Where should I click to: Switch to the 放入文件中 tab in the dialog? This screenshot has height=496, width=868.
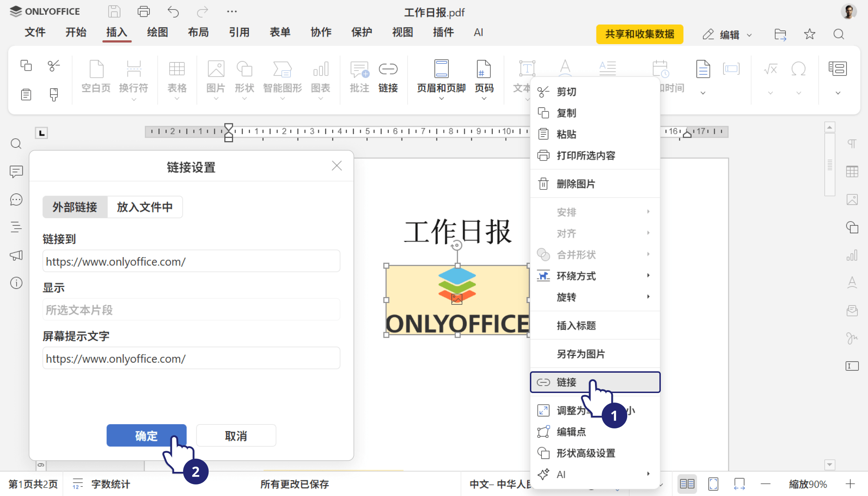[145, 207]
